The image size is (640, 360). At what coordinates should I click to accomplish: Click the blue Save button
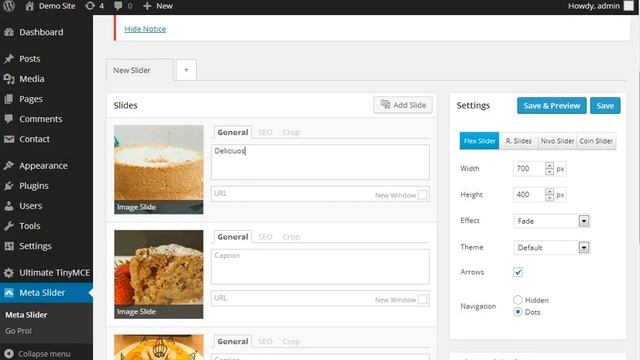point(605,106)
